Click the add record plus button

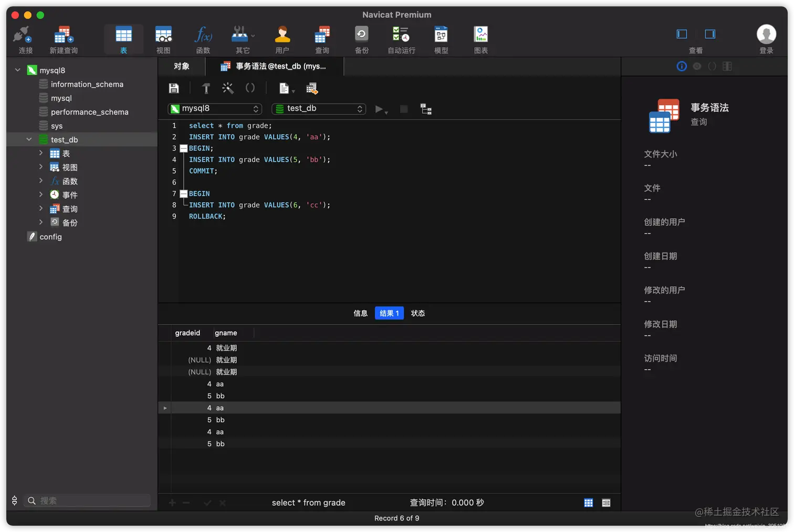pyautogui.click(x=172, y=503)
